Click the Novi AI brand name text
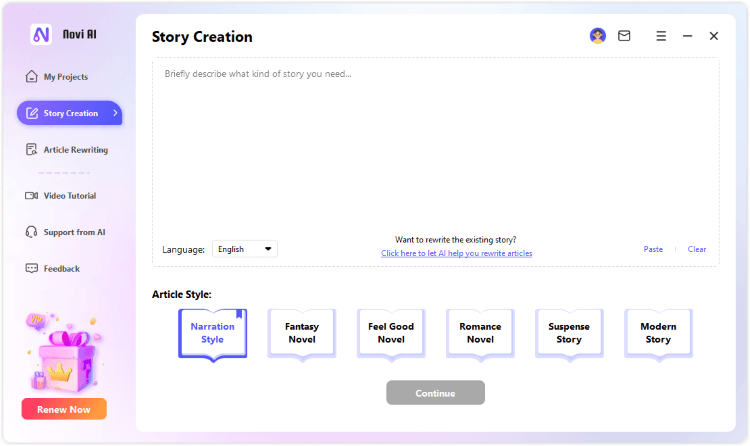The height and width of the screenshot is (446, 750). [x=79, y=34]
